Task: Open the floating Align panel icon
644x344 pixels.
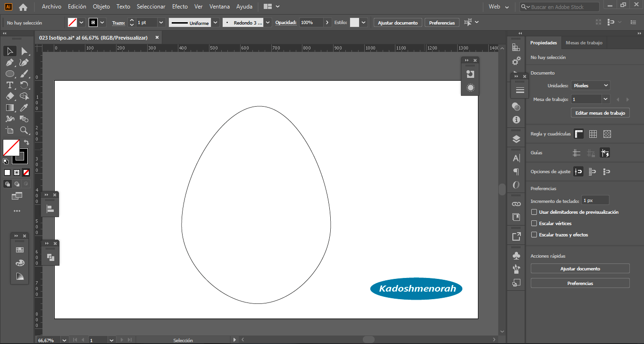Action: [50, 209]
